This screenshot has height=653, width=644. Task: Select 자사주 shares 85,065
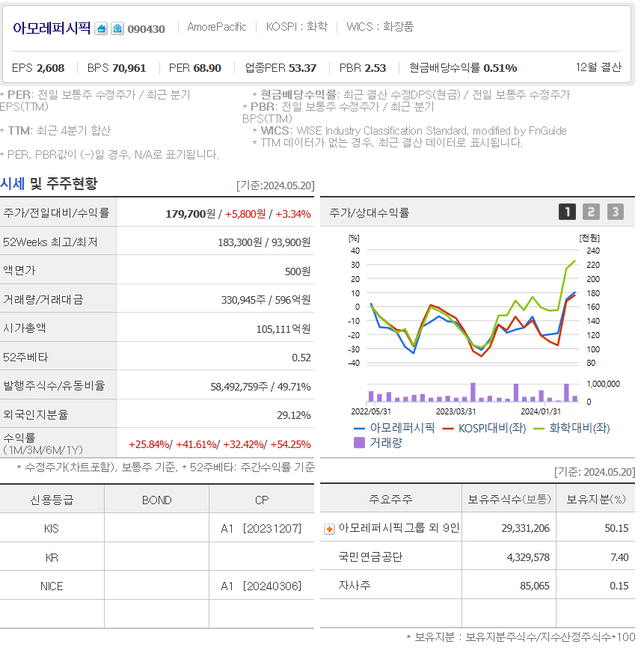[x=535, y=586]
